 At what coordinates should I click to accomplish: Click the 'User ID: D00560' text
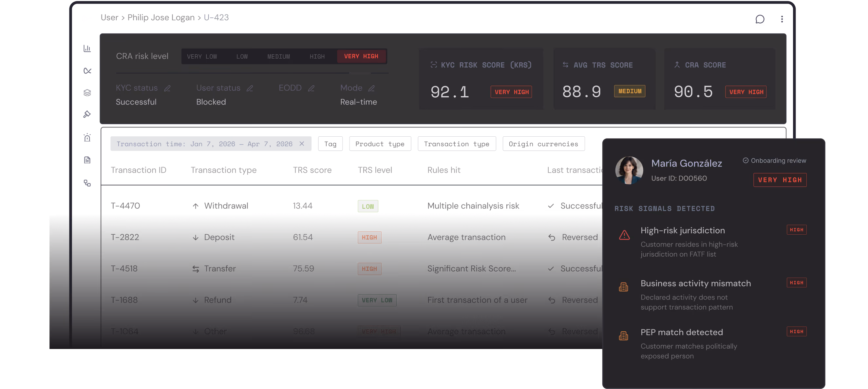679,178
